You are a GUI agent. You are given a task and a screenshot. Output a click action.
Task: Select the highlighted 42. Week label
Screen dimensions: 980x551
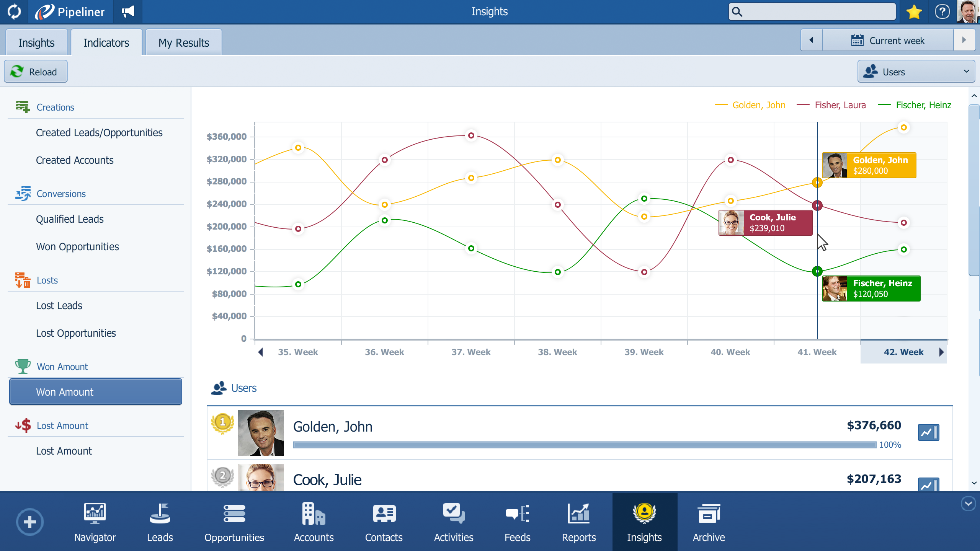(x=903, y=352)
